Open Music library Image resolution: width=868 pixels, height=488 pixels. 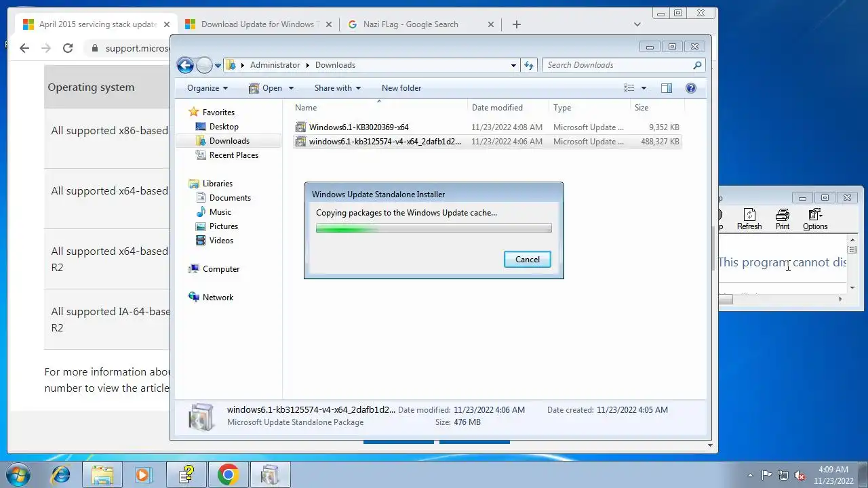(220, 212)
